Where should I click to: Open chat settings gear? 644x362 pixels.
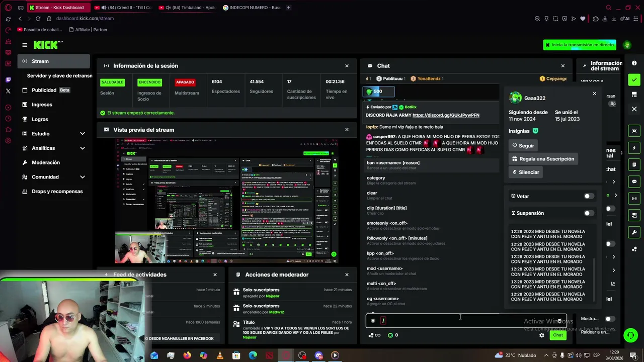click(x=542, y=335)
